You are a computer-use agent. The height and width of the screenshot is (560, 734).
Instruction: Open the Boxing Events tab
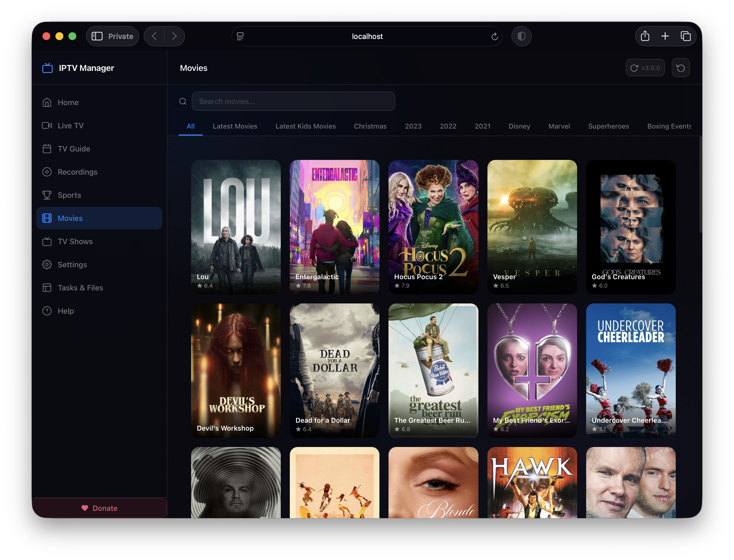coord(669,126)
